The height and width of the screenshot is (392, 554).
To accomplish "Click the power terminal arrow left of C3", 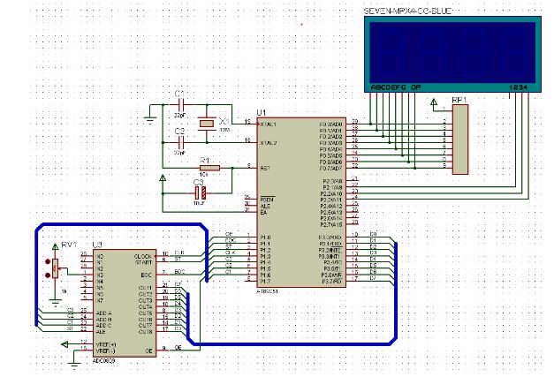I will click(163, 178).
